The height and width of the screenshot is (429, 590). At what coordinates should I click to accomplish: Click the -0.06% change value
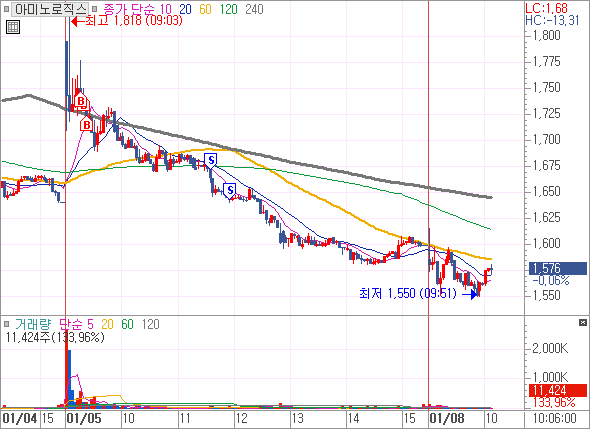coord(551,280)
